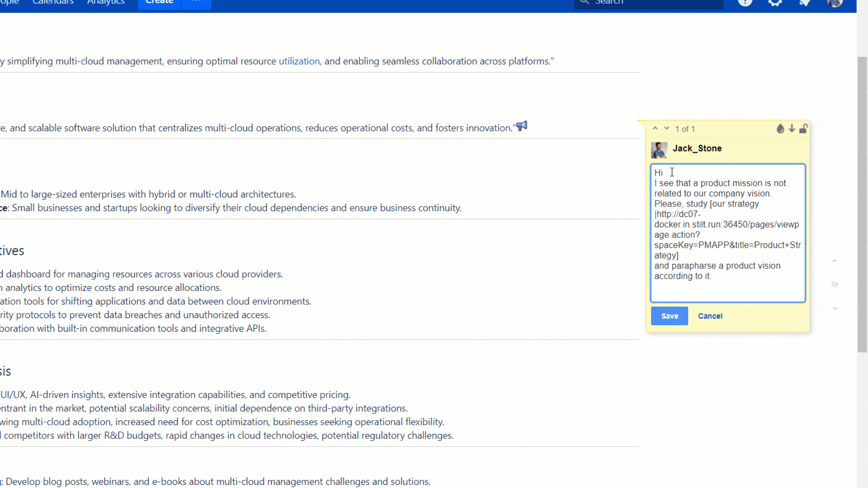Open the help question mark icon
Screen dimensions: 868x488
pos(745,2)
